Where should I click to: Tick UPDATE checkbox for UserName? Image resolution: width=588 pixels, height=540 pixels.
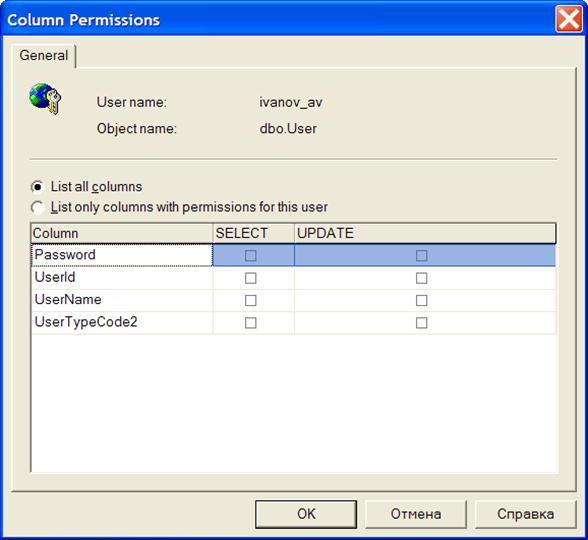pos(422,300)
